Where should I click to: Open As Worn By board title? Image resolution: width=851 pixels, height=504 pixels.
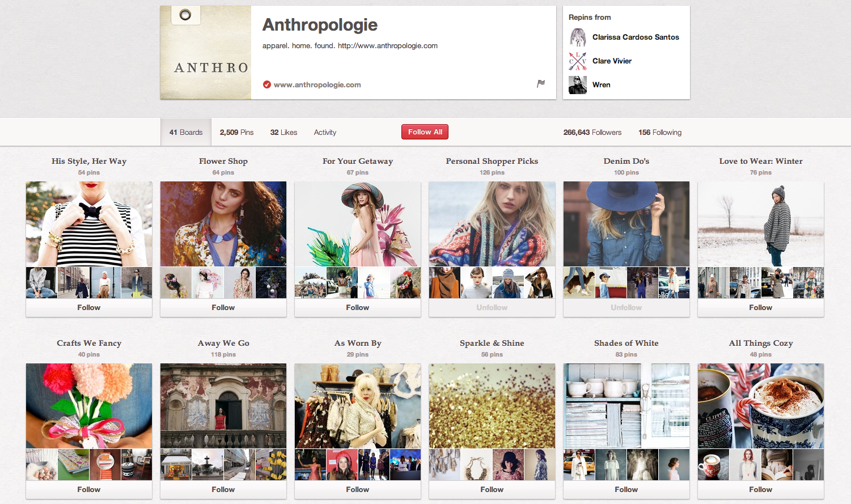[358, 343]
